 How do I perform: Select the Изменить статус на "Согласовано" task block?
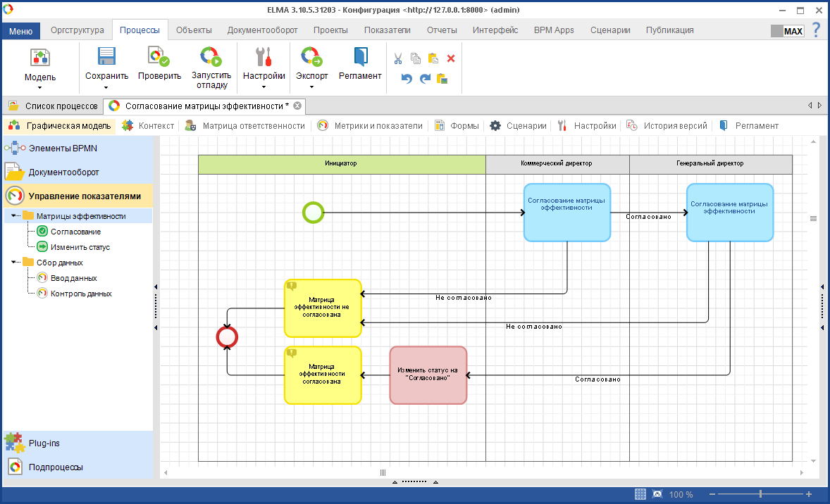(428, 375)
